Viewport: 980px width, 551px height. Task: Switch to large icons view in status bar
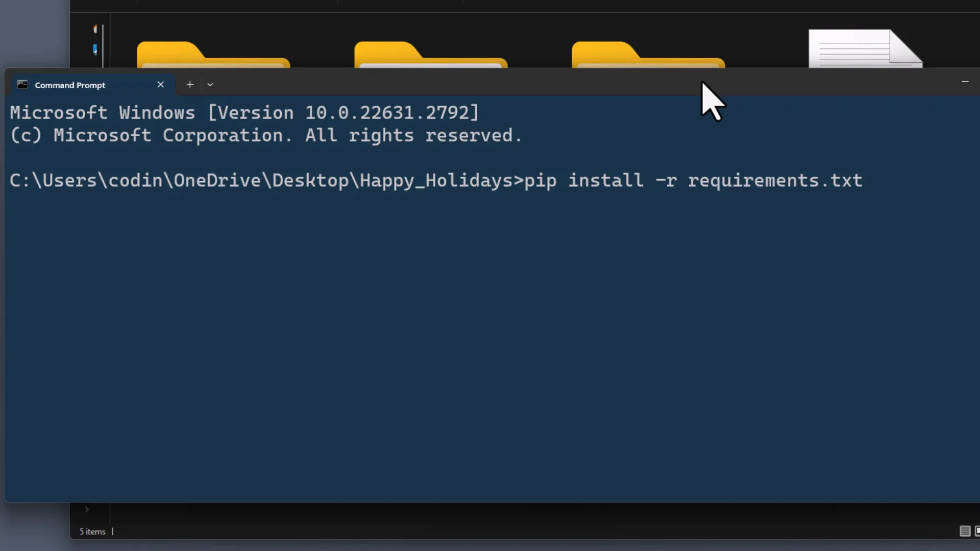pos(977,531)
